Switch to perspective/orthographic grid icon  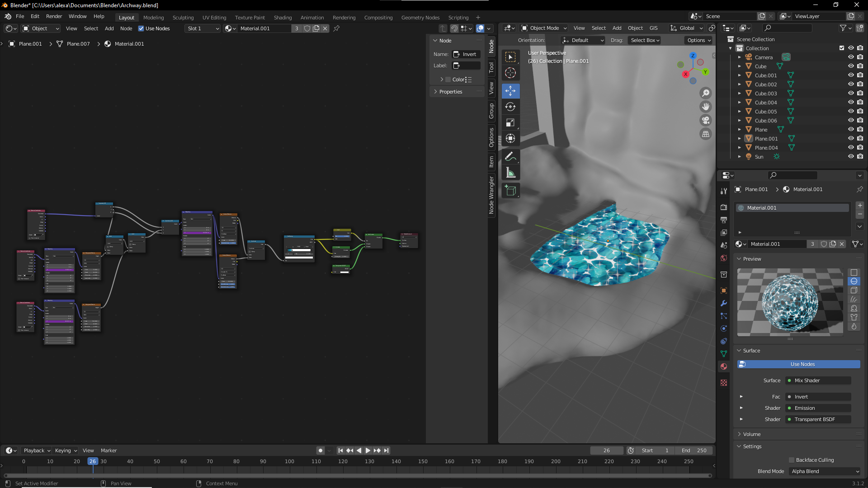point(705,134)
